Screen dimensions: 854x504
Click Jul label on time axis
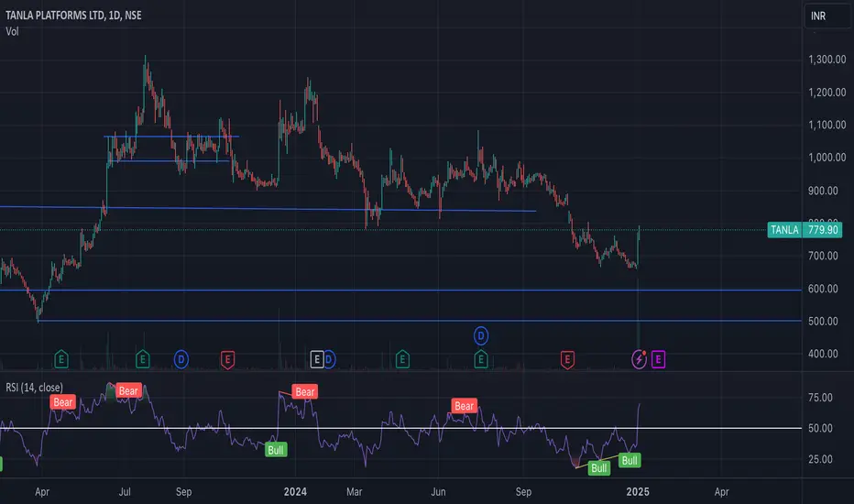click(x=125, y=492)
